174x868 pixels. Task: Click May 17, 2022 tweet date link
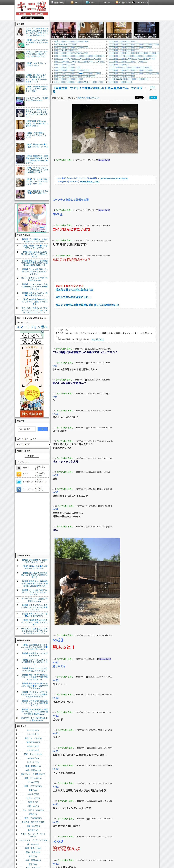click(98, 339)
